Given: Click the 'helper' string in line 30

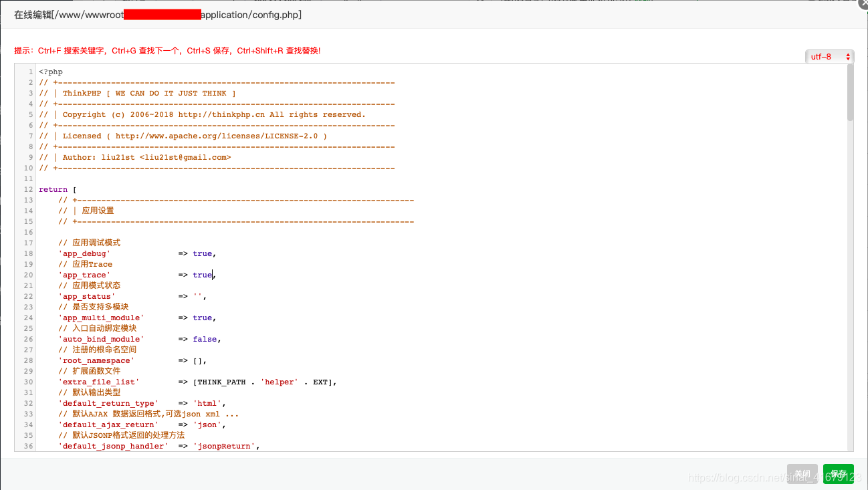Looking at the screenshot, I should pos(280,382).
